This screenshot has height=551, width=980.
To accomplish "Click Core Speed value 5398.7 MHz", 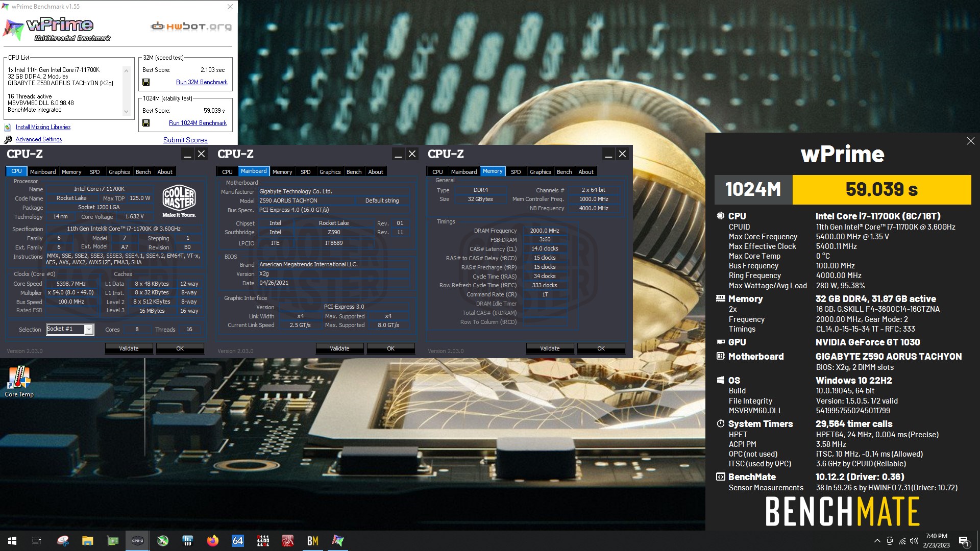I will [71, 284].
